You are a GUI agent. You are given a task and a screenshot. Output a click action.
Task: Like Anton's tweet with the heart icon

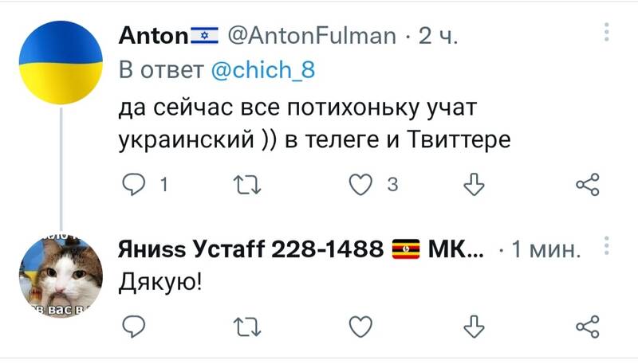[x=360, y=185]
